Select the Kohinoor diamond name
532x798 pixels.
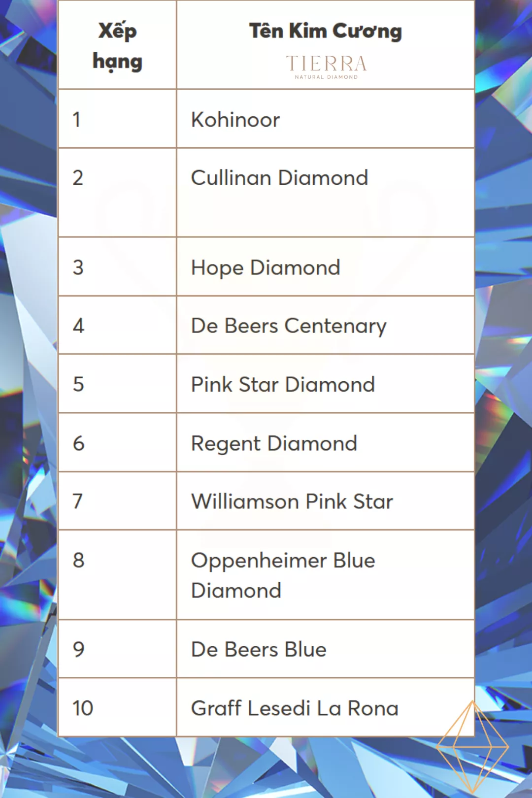point(235,120)
